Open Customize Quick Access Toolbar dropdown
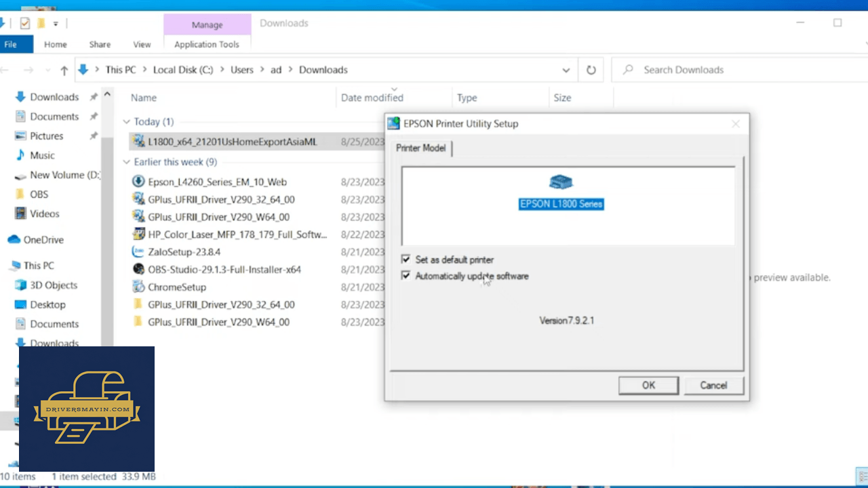Viewport: 868px width, 488px height. coord(56,24)
